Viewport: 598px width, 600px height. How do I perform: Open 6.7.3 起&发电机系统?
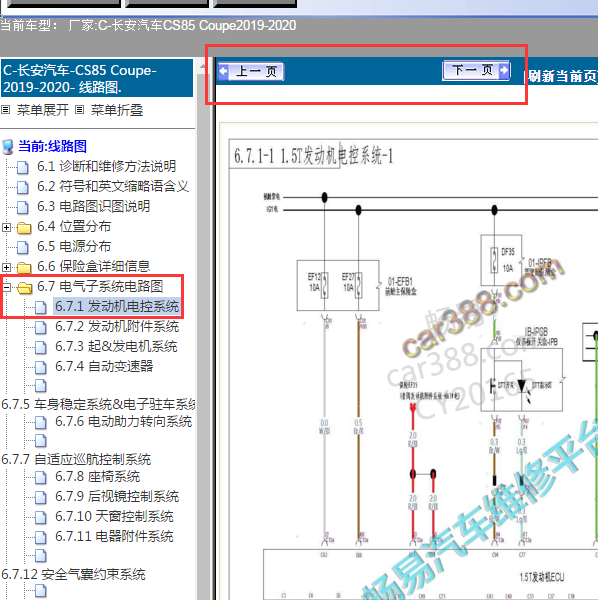(x=116, y=346)
